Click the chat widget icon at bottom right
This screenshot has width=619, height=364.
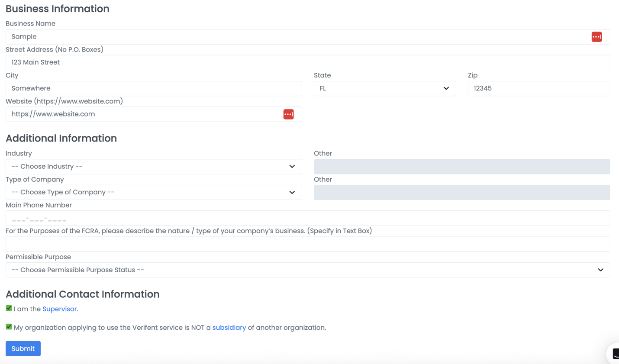(615, 354)
